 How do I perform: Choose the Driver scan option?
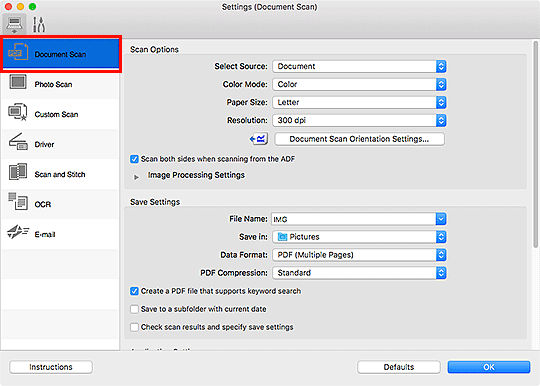(x=61, y=144)
